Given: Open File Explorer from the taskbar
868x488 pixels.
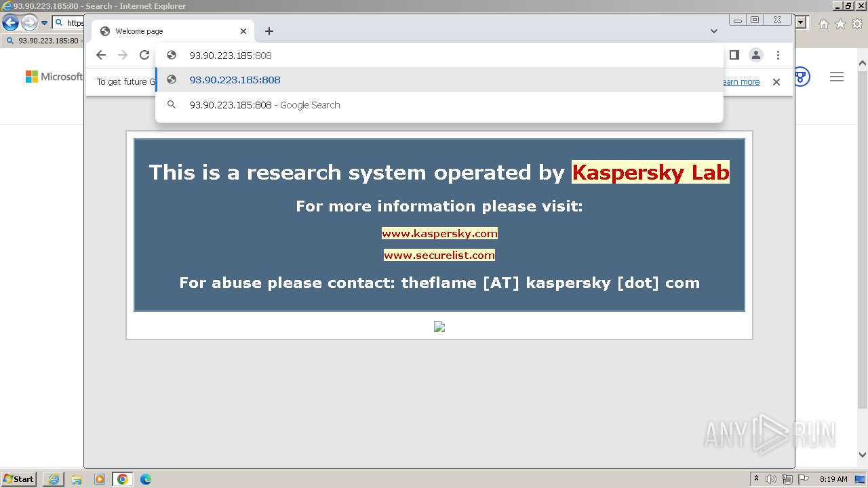Looking at the screenshot, I should (77, 479).
